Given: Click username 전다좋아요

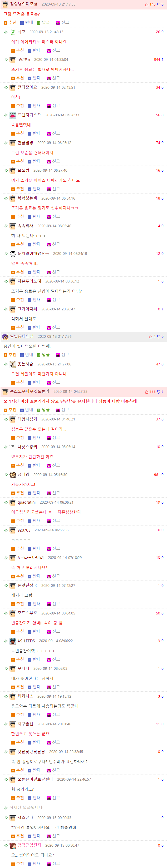Looking at the screenshot, I should click(x=27, y=87).
